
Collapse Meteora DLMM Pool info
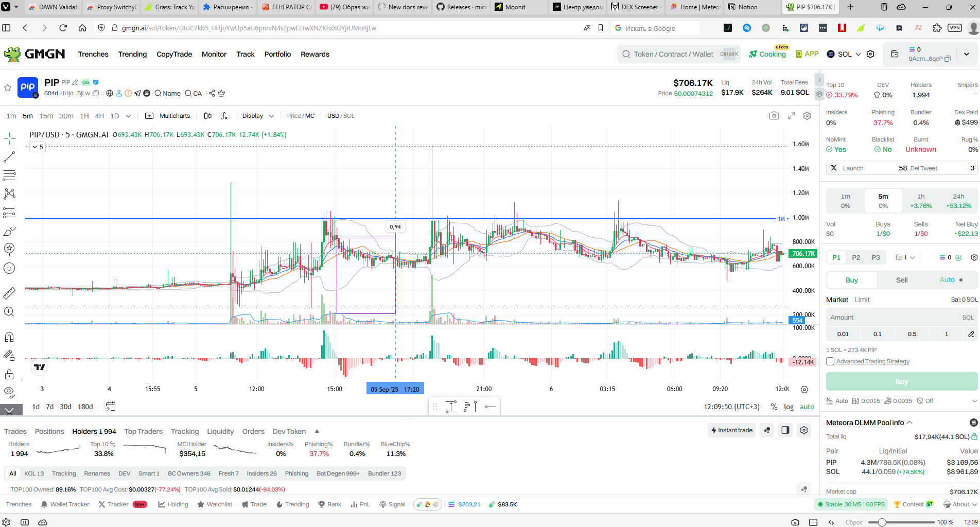[909, 423]
